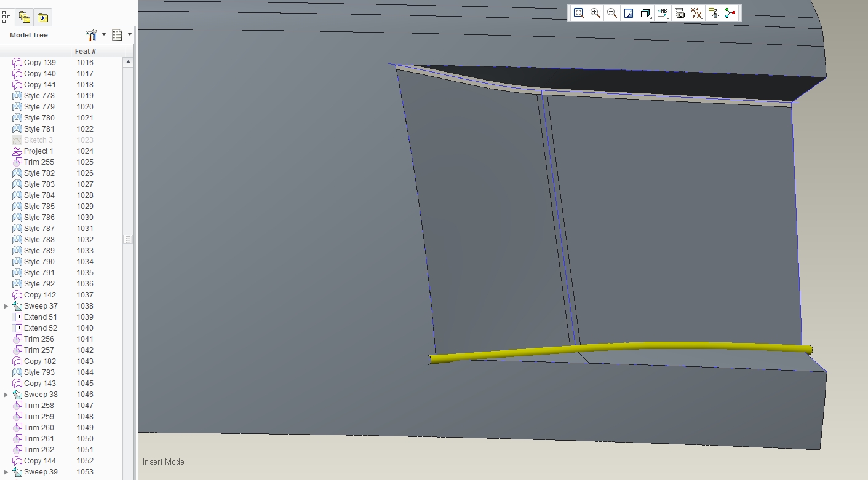Click the Sketch 3 feature icon
The width and height of the screenshot is (868, 480).
tap(17, 140)
